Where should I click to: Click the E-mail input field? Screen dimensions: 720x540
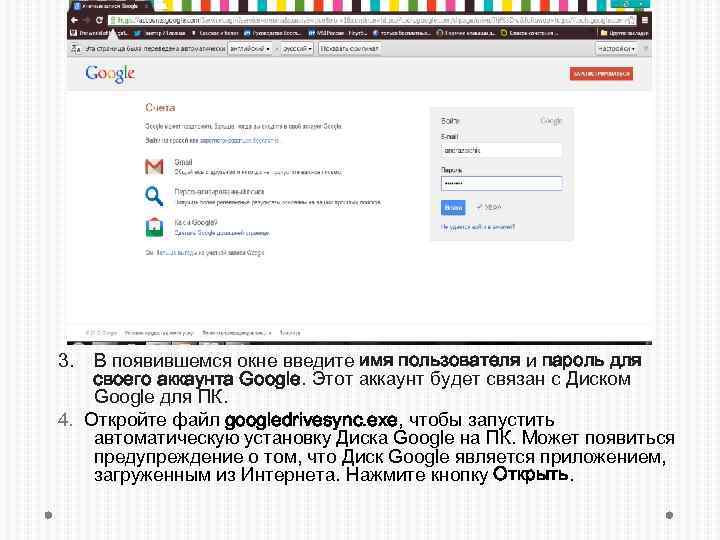click(501, 150)
